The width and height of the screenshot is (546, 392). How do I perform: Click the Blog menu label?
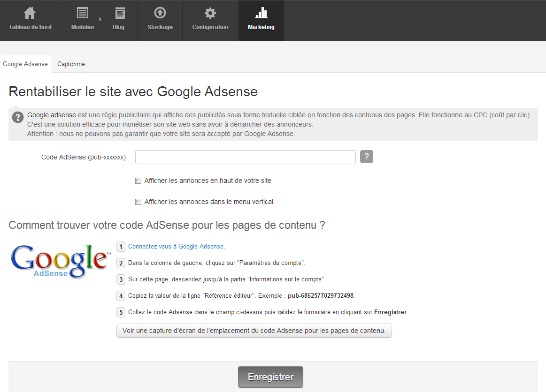pos(118,27)
